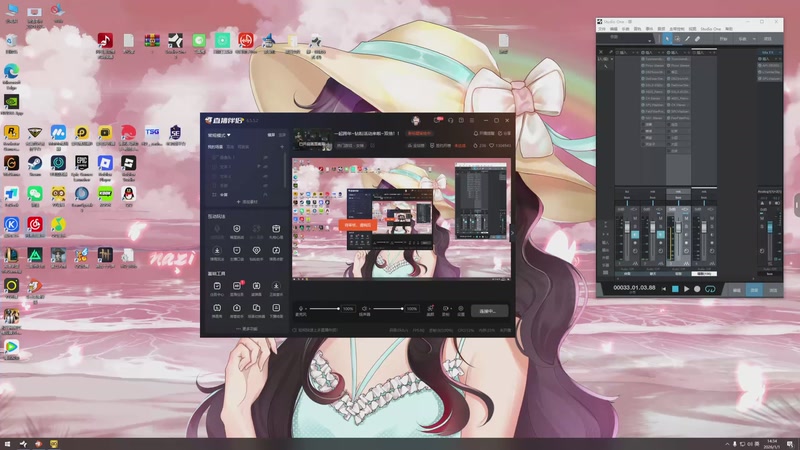Click the orange button in the preview center

click(358, 225)
